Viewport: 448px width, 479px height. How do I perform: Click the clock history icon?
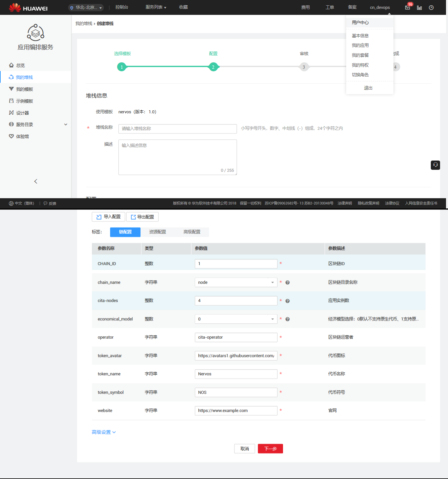pos(431,8)
